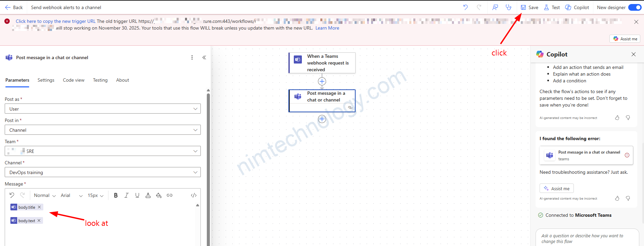The height and width of the screenshot is (246, 644).
Task: Click the undo arrow in top toolbar
Action: [465, 7]
